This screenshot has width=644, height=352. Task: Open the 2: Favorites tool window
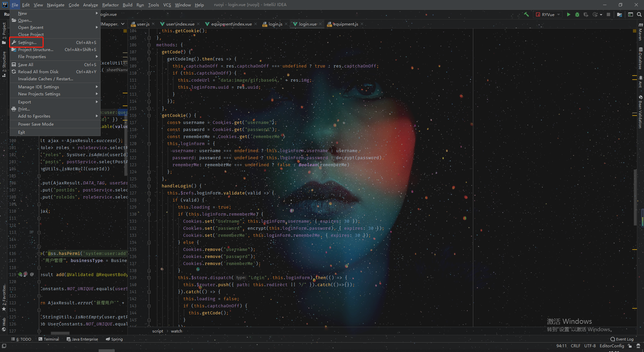click(4, 298)
